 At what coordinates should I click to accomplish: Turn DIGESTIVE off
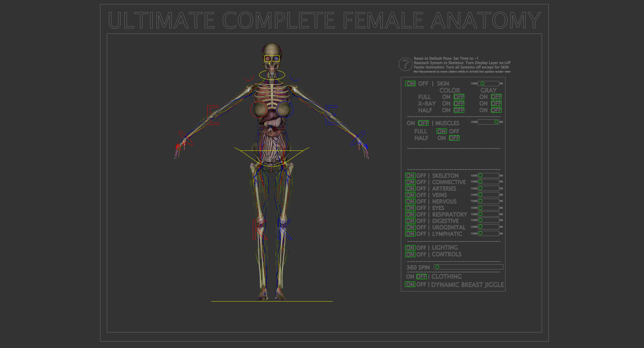click(x=421, y=221)
